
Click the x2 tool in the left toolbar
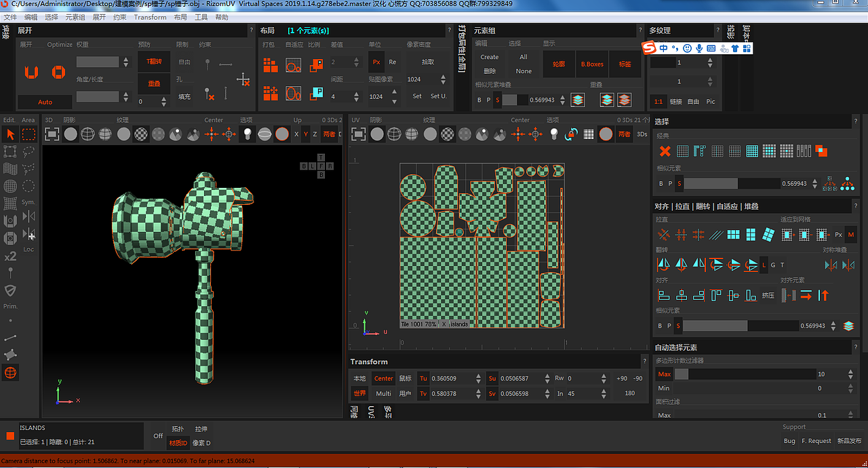pyautogui.click(x=10, y=256)
